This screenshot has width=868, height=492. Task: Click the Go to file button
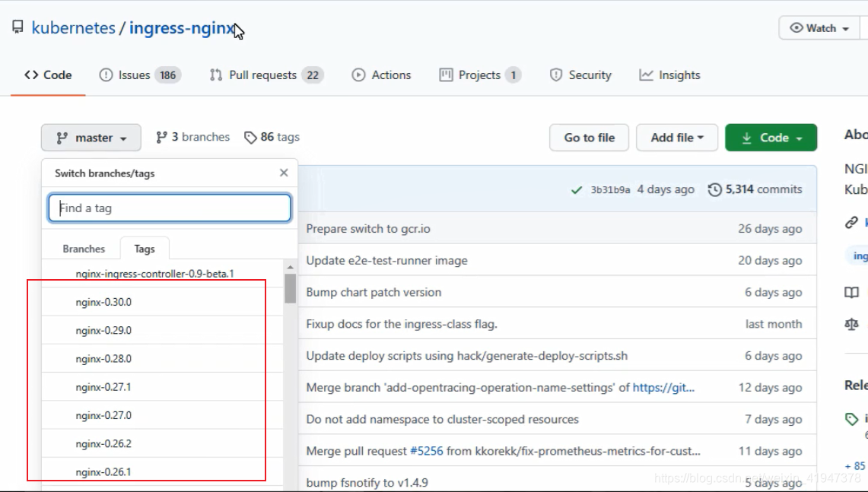click(x=590, y=138)
